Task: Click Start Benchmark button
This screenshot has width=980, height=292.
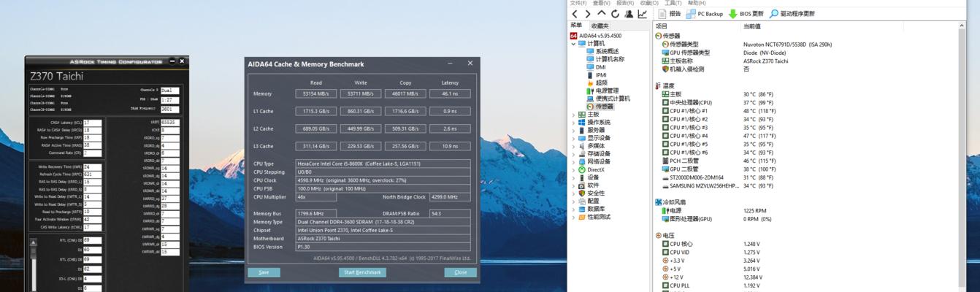Action: point(362,272)
